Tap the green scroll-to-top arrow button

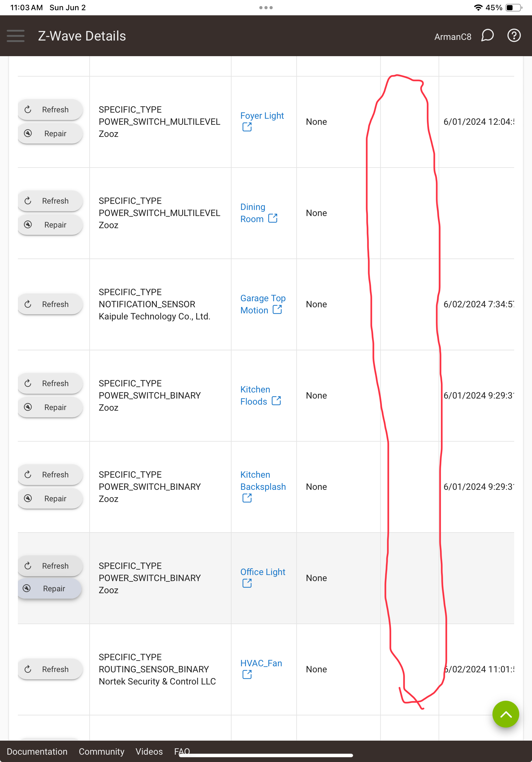click(x=506, y=714)
